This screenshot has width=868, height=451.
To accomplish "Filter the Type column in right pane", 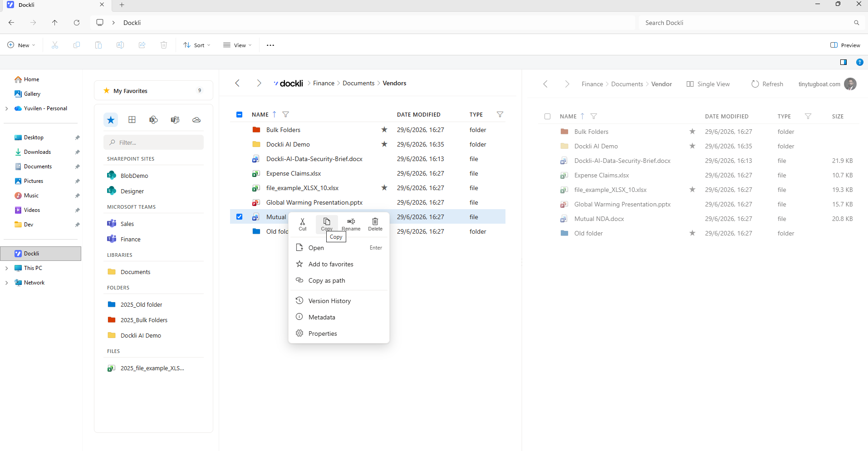I will (808, 116).
